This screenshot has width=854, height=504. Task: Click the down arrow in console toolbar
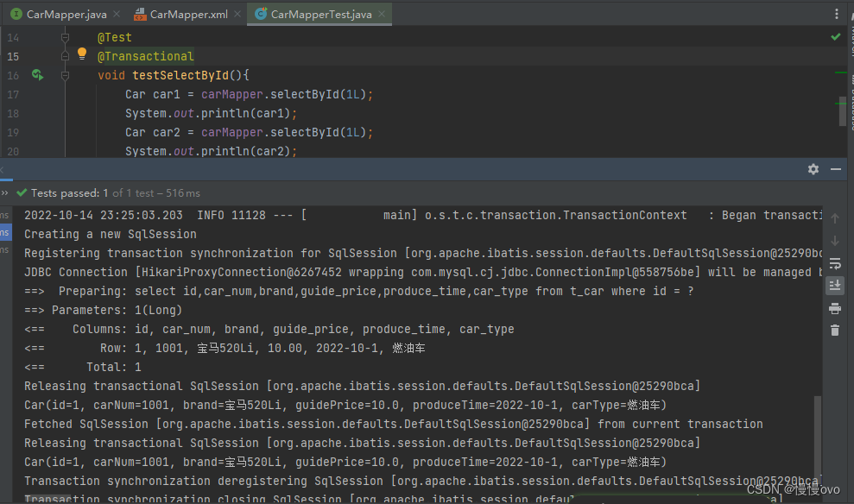(835, 241)
